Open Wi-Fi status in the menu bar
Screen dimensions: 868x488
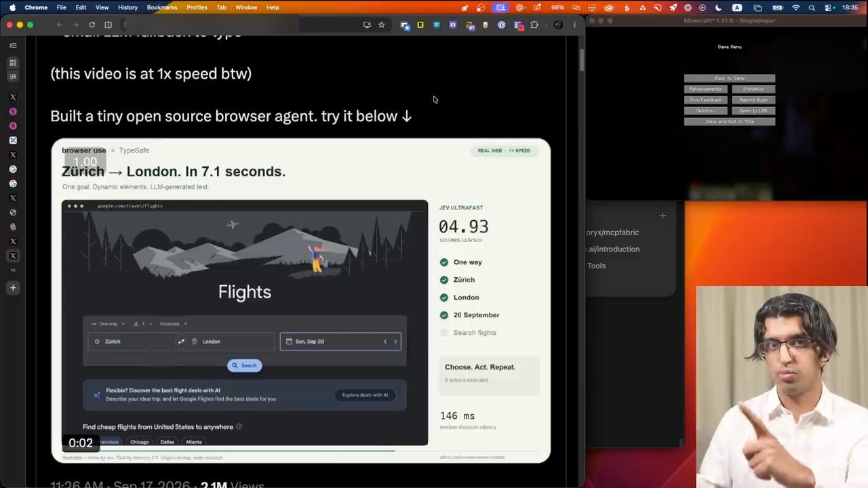[x=796, y=7]
